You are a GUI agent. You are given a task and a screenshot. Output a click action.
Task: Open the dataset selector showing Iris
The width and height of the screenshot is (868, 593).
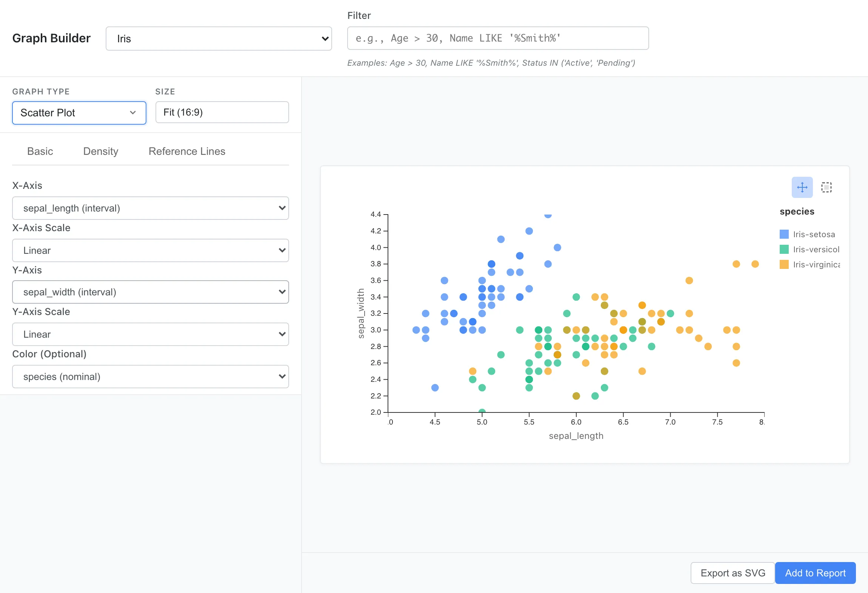(218, 38)
